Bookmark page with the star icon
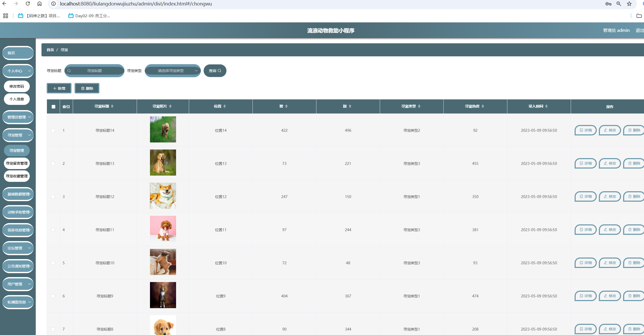 point(629,4)
